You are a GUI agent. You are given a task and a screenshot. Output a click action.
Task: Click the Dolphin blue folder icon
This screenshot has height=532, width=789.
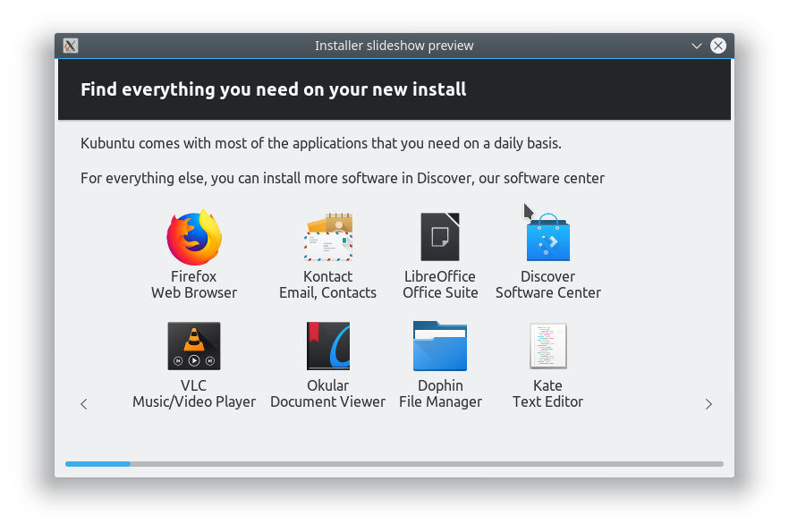pos(440,346)
